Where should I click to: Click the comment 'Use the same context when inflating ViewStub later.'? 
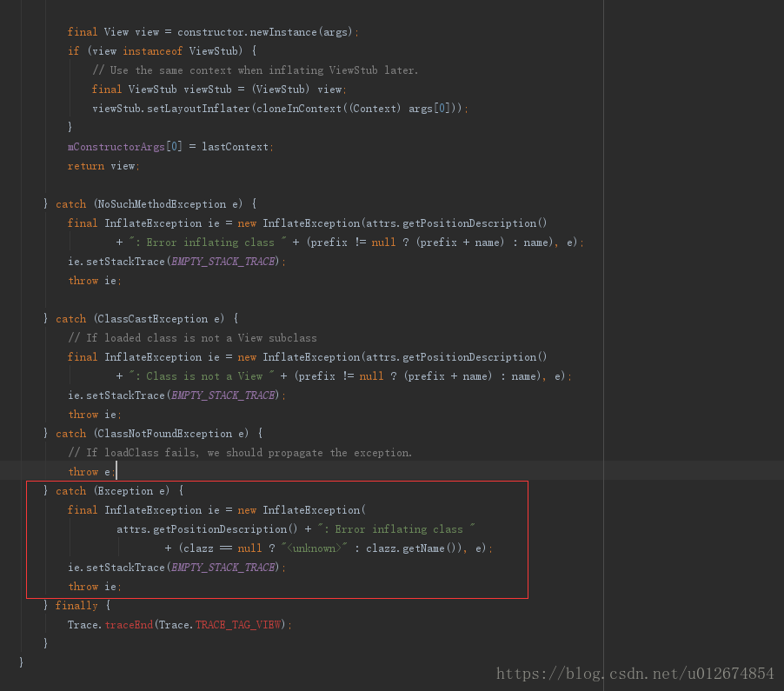[255, 70]
